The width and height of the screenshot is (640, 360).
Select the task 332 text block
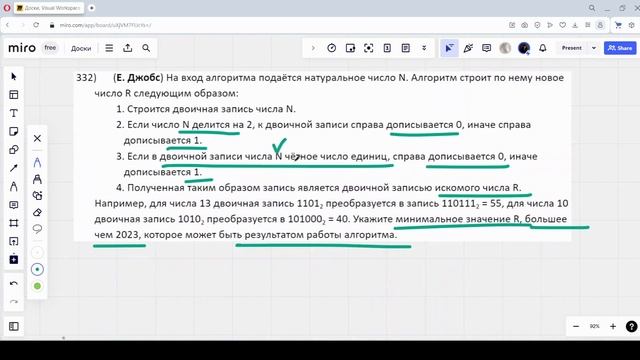pos(322,156)
